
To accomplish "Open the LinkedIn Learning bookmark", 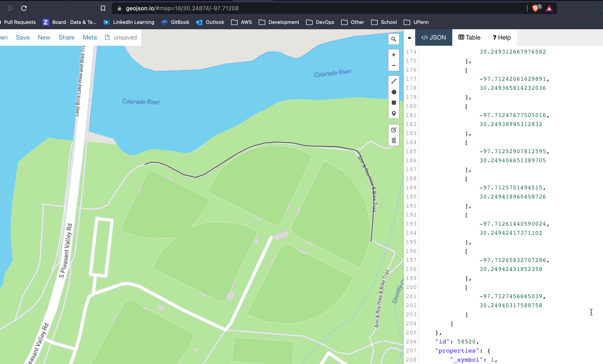I will (x=129, y=22).
